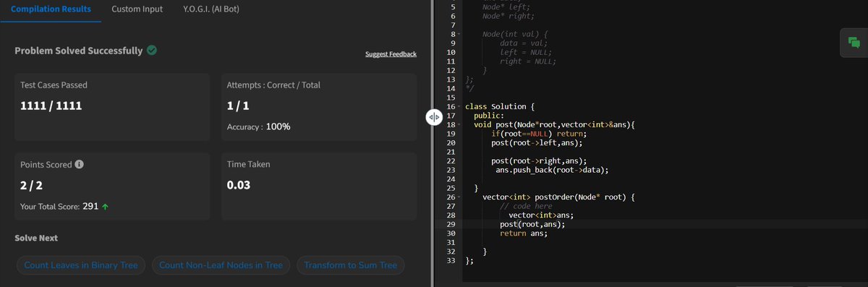Switch to Compilation Results tab
868x287 pixels.
point(51,9)
